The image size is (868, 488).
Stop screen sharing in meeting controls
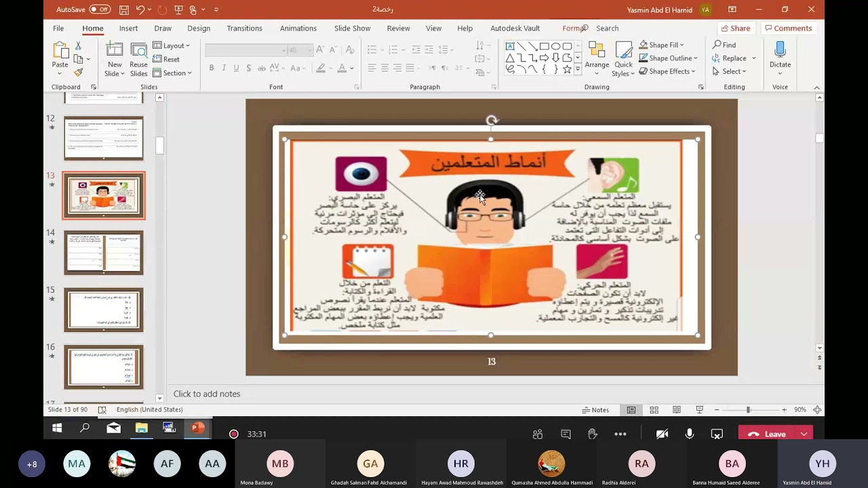coord(717,434)
